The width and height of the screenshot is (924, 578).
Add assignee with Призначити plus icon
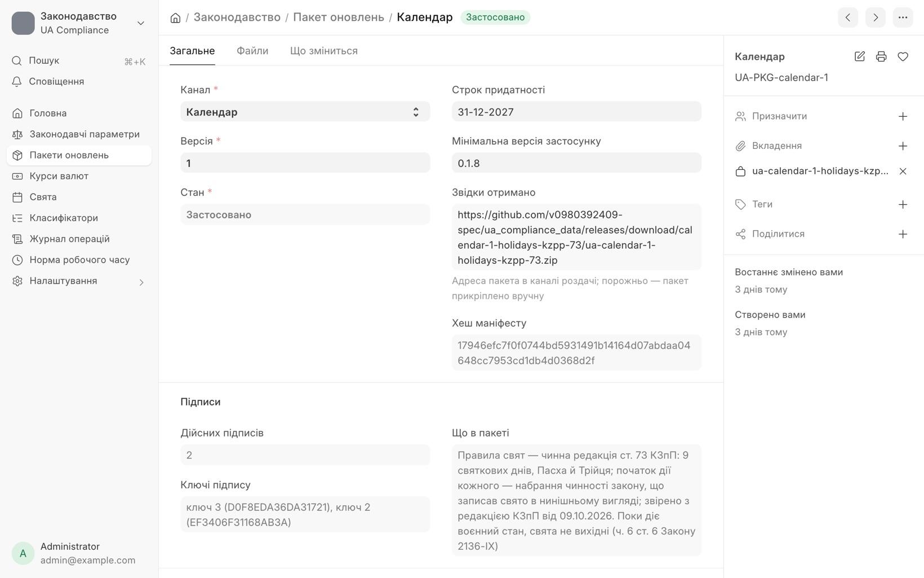(903, 116)
